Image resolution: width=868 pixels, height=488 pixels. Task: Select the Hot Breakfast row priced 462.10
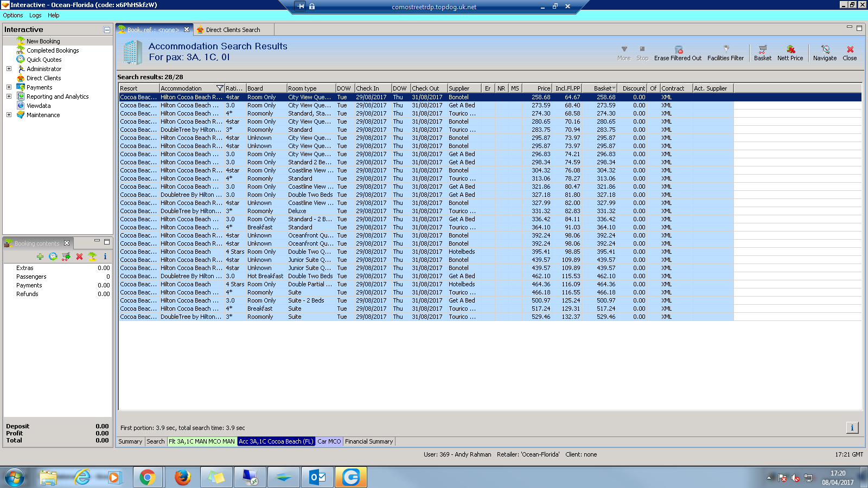[426, 276]
